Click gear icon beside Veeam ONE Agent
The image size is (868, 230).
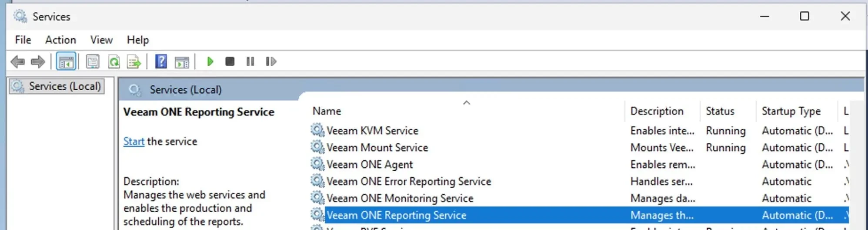coord(317,164)
